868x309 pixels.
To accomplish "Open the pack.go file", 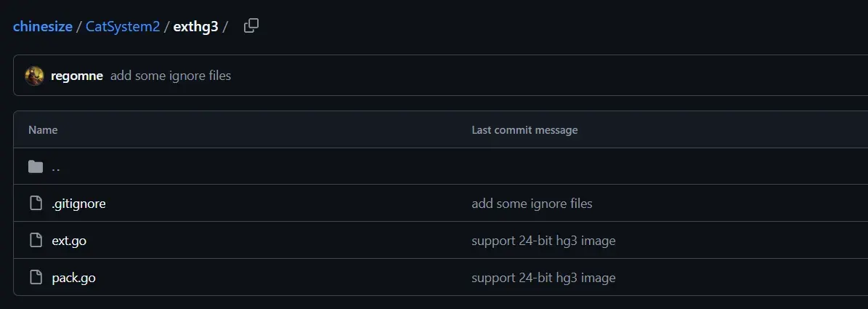I will (73, 278).
